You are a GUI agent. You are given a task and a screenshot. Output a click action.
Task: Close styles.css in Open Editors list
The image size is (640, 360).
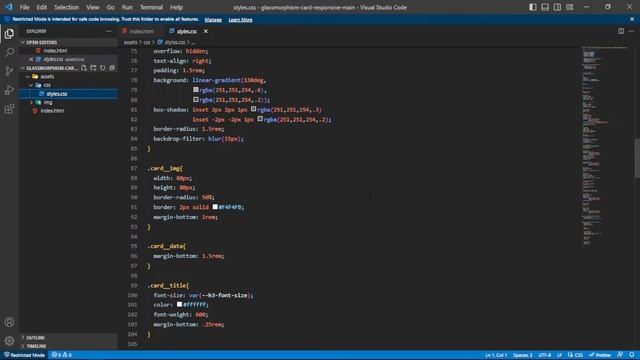31,59
